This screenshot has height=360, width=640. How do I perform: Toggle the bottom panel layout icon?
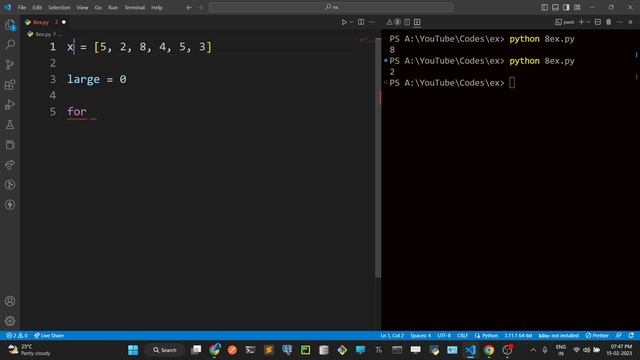(x=556, y=7)
